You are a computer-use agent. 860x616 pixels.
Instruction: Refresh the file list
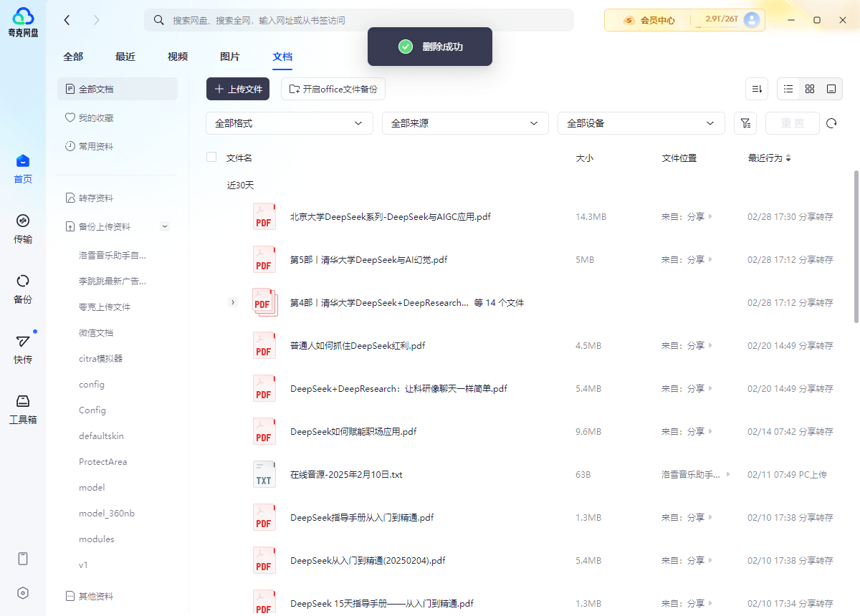pyautogui.click(x=831, y=123)
